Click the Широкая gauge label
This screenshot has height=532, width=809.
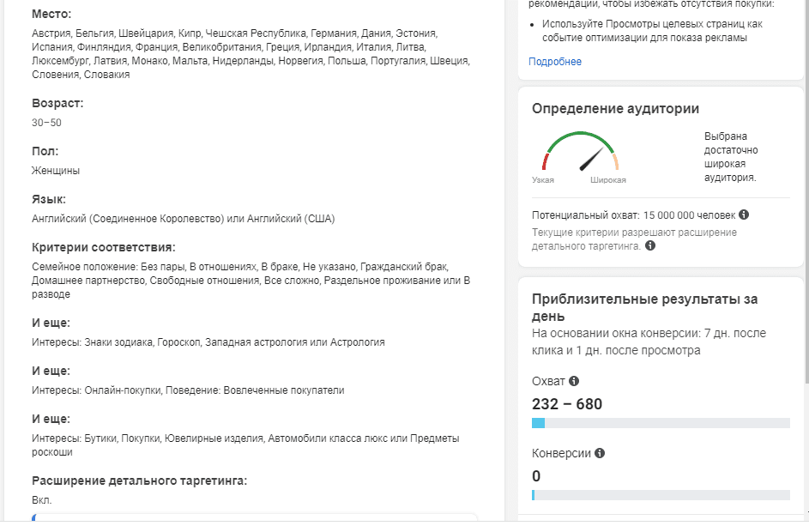tap(608, 180)
